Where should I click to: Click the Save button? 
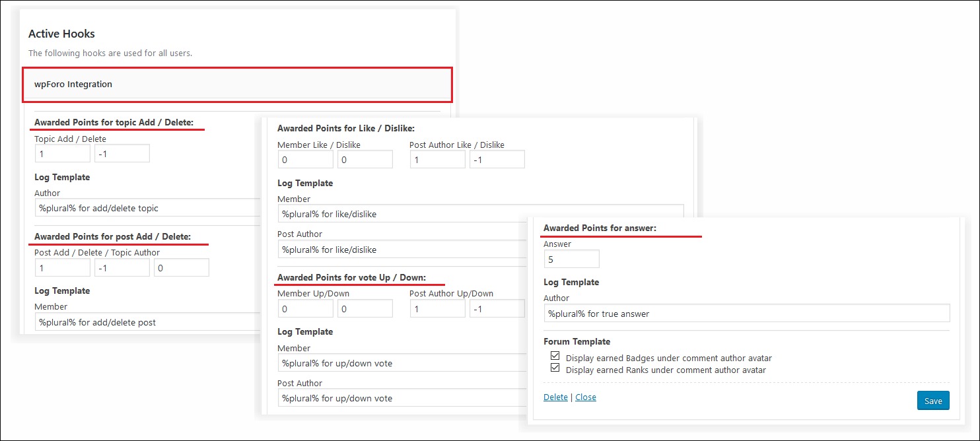click(x=932, y=401)
